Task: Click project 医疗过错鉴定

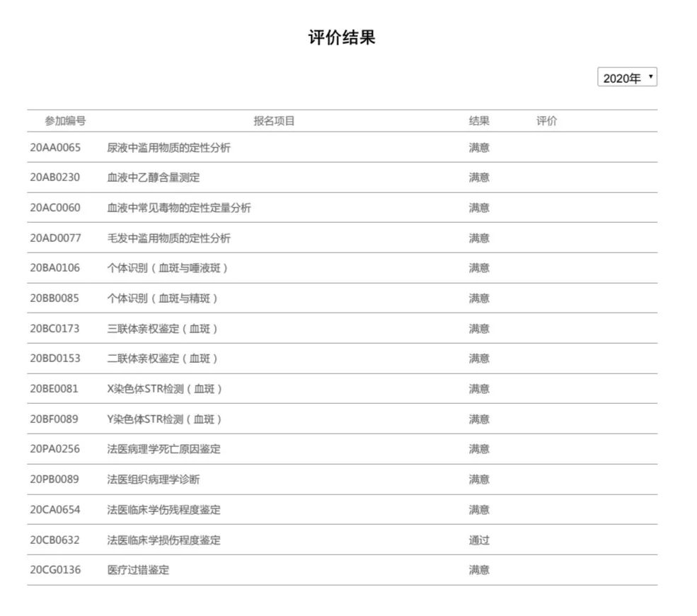Action: coord(138,570)
